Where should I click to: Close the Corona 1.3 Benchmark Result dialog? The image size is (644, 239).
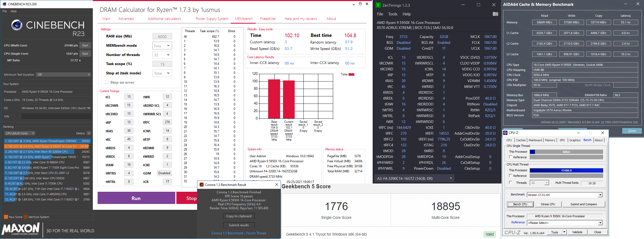[277, 185]
